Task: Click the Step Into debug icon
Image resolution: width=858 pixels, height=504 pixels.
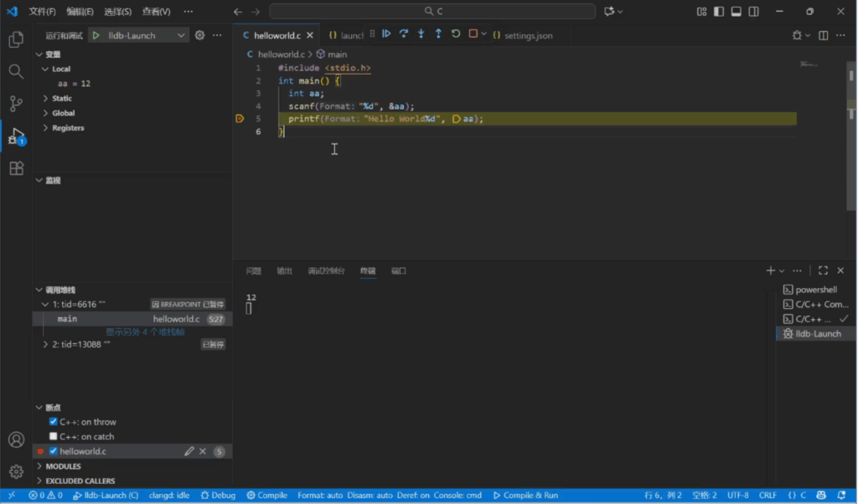Action: pyautogui.click(x=421, y=34)
